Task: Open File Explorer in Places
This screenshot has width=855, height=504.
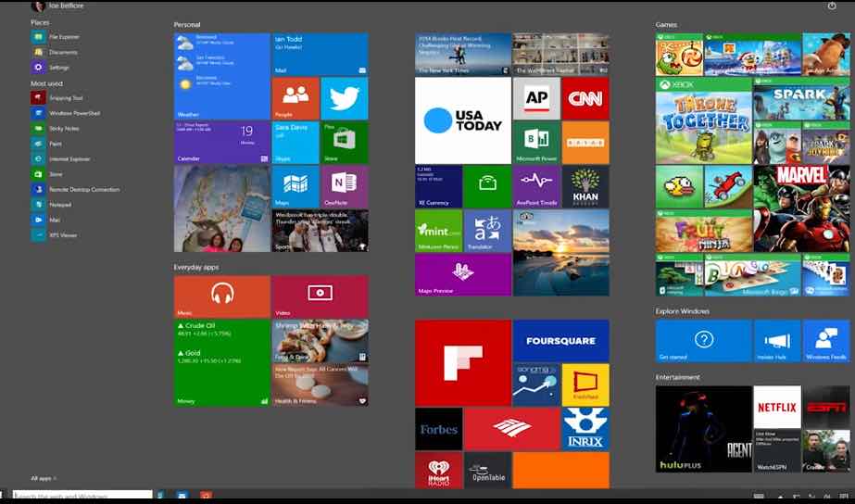Action: point(56,37)
